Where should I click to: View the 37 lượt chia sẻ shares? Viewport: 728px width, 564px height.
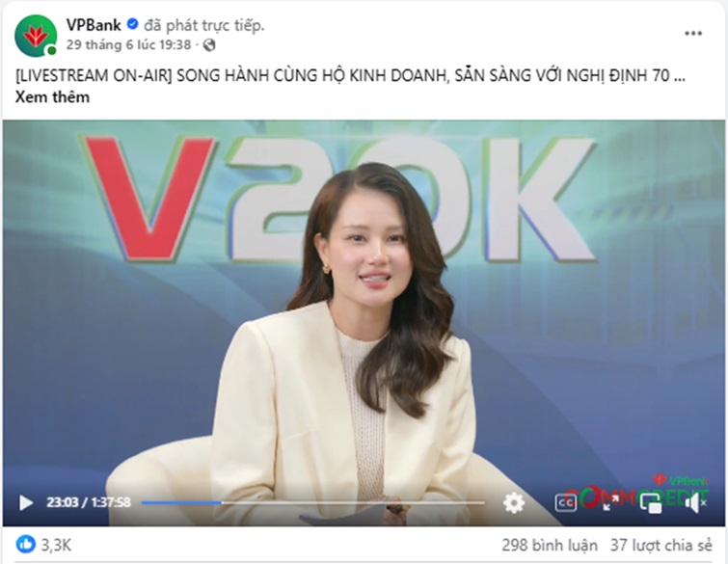click(x=661, y=545)
